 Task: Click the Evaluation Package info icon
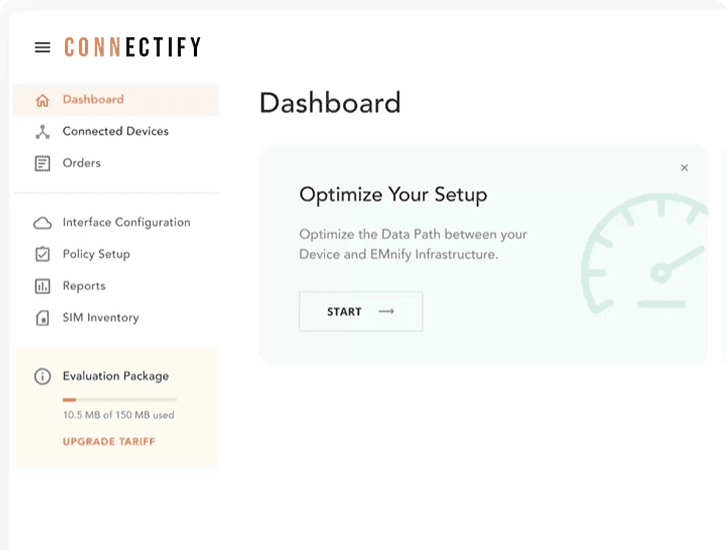[42, 377]
